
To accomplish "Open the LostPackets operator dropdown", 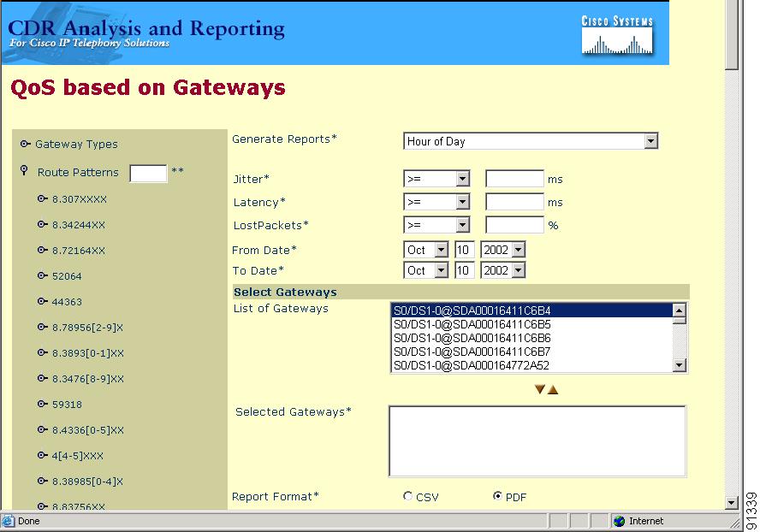I will click(463, 225).
